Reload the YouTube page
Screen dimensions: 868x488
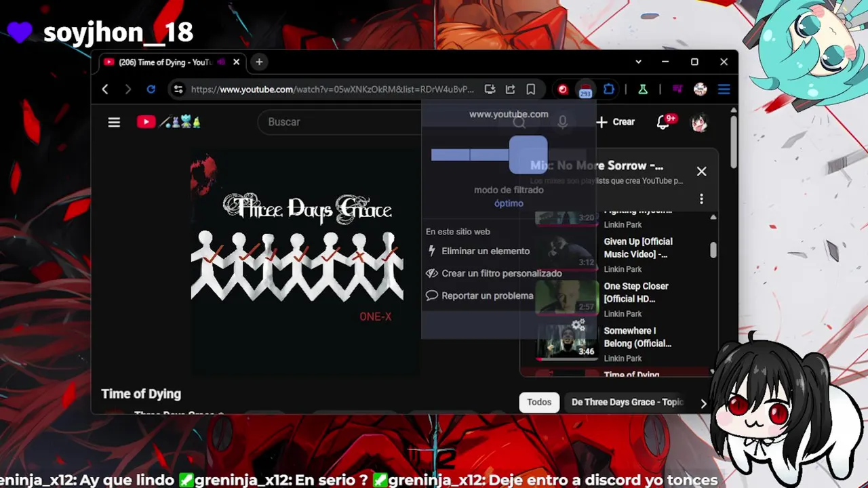pyautogui.click(x=151, y=89)
